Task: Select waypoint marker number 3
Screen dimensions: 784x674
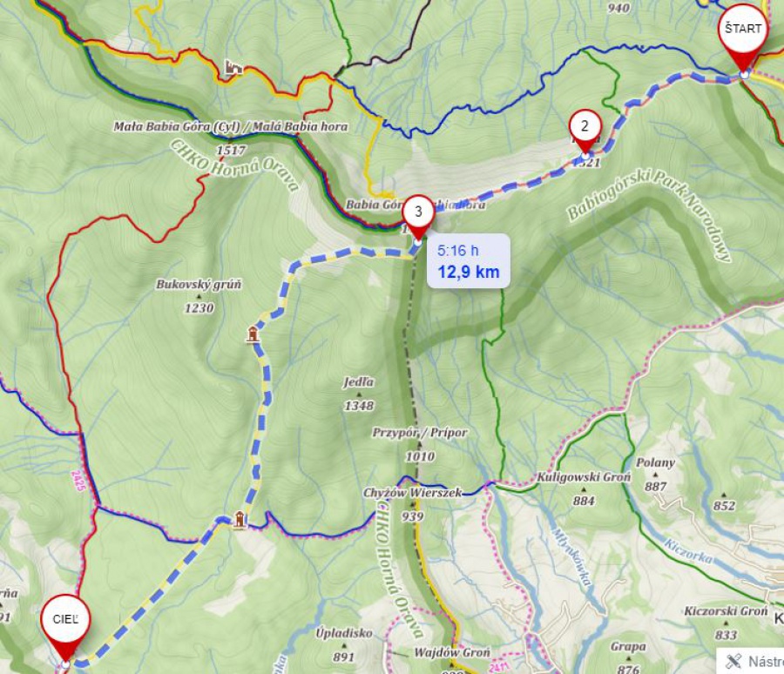Action: coord(418,218)
